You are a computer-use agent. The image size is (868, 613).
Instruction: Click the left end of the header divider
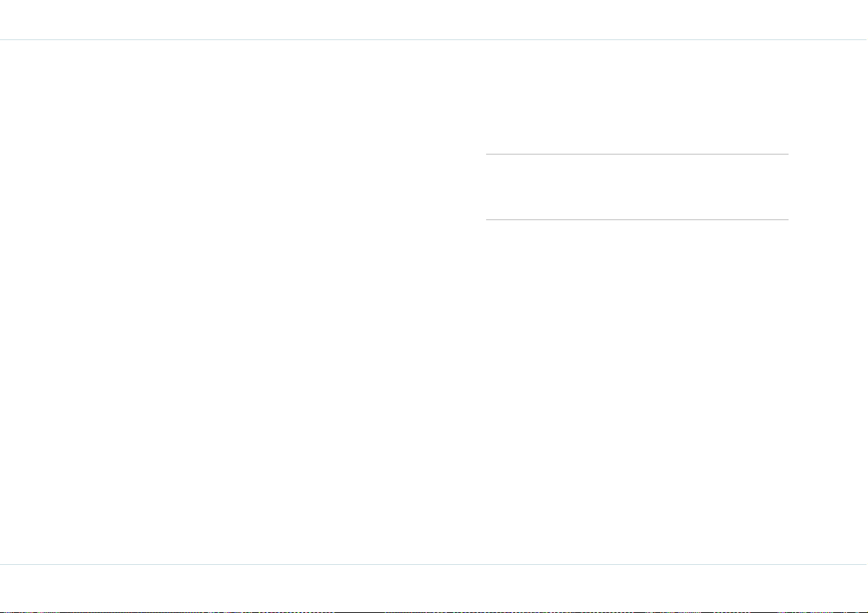click(x=3, y=40)
